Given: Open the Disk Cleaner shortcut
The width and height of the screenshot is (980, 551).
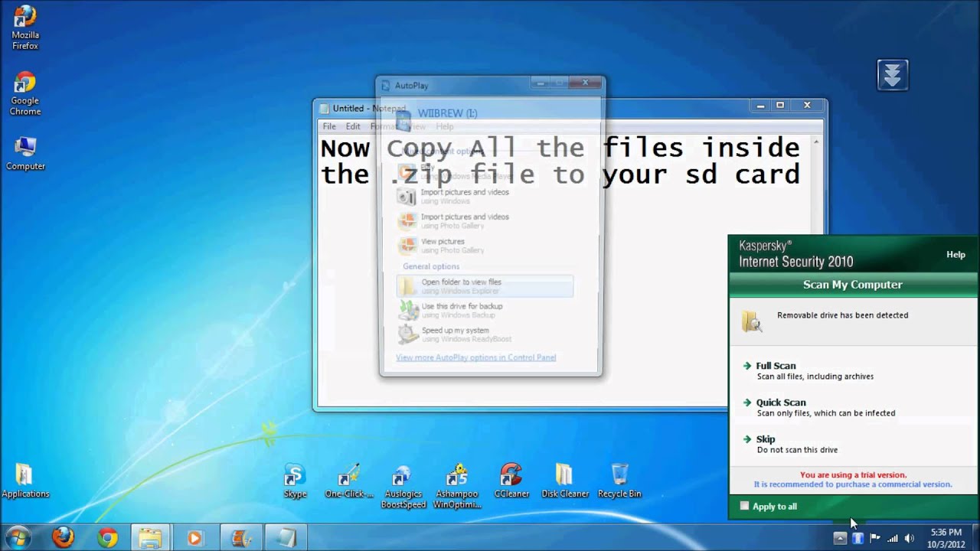Looking at the screenshot, I should [565, 480].
